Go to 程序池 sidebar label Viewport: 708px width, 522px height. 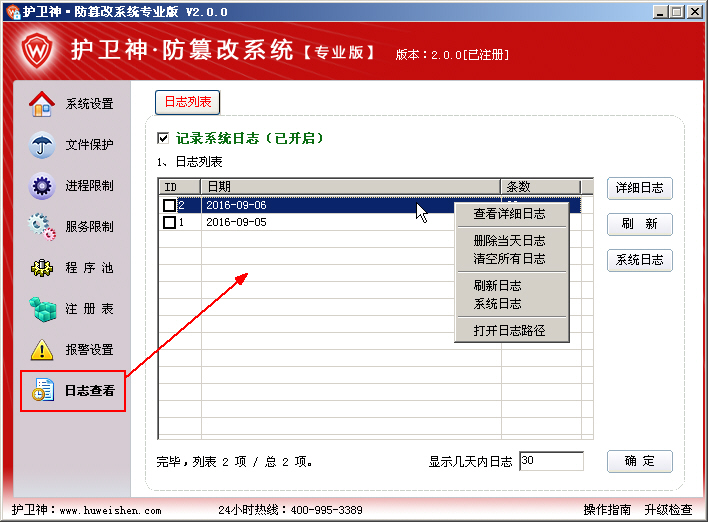point(89,268)
